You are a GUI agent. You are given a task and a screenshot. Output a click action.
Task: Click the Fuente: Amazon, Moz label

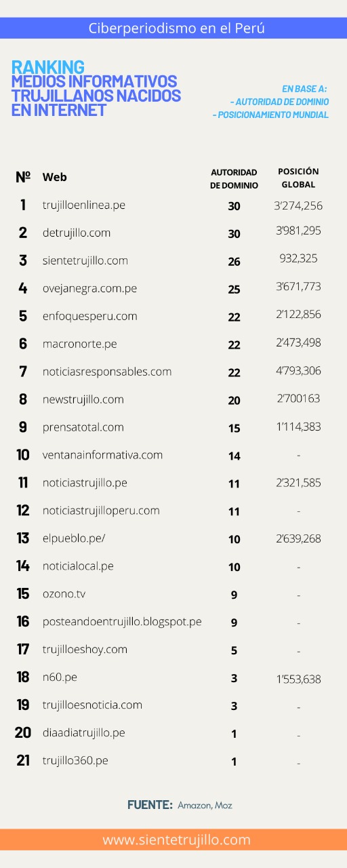pos(180,805)
